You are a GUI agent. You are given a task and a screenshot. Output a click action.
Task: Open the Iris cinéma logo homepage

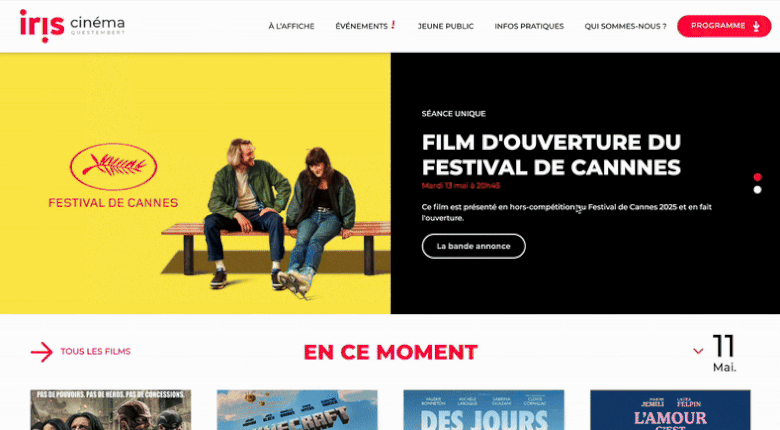point(72,26)
